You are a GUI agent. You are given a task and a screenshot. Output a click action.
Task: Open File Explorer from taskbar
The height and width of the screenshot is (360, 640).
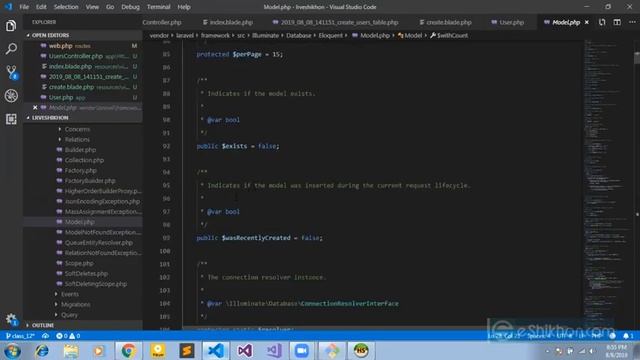click(71, 351)
